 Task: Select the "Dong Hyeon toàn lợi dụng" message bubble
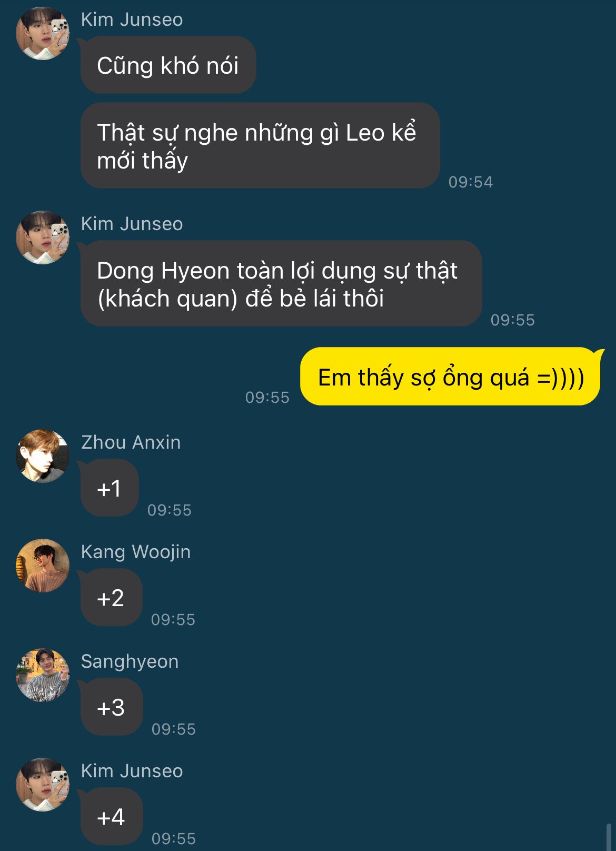(281, 283)
